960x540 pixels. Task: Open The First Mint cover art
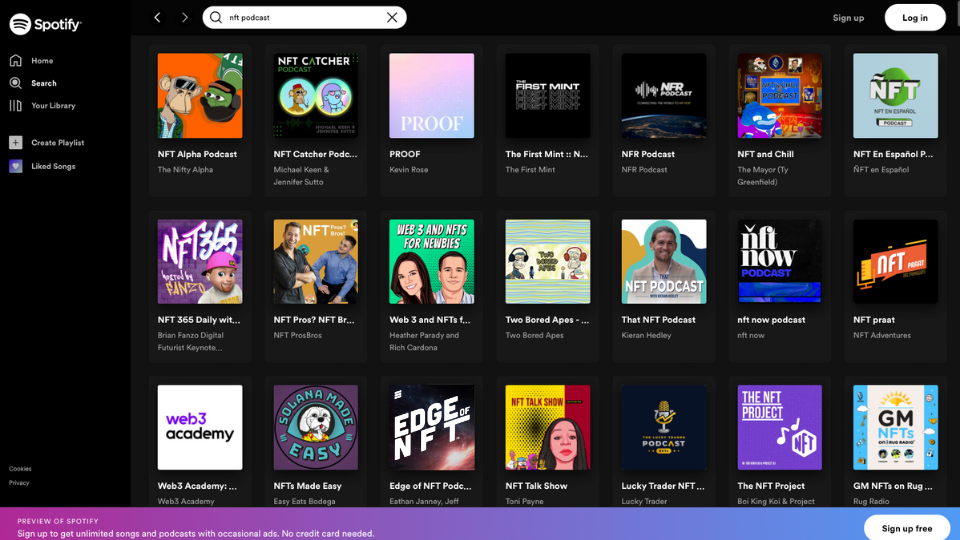point(547,96)
